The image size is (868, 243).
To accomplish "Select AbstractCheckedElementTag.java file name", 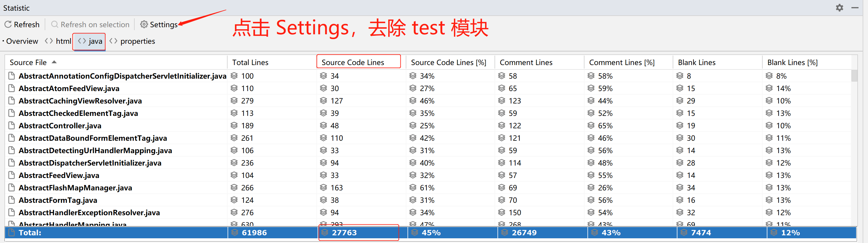I will (78, 113).
